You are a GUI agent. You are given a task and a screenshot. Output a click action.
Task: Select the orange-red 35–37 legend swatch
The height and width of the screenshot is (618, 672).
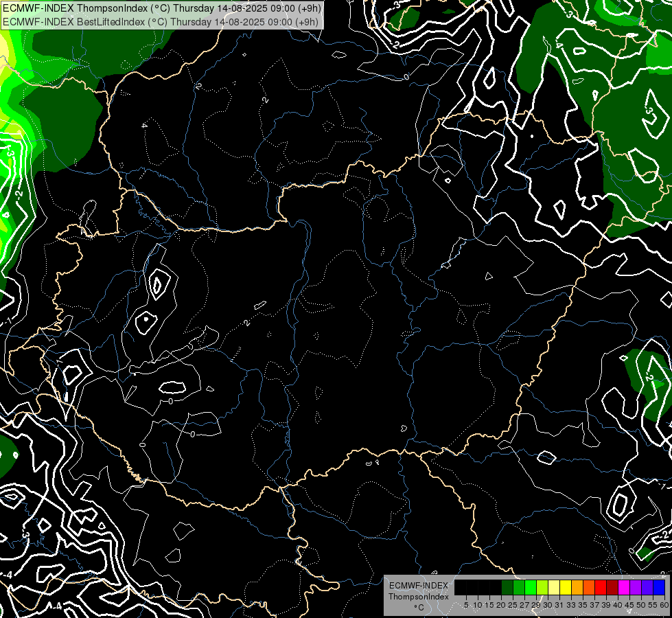click(589, 587)
